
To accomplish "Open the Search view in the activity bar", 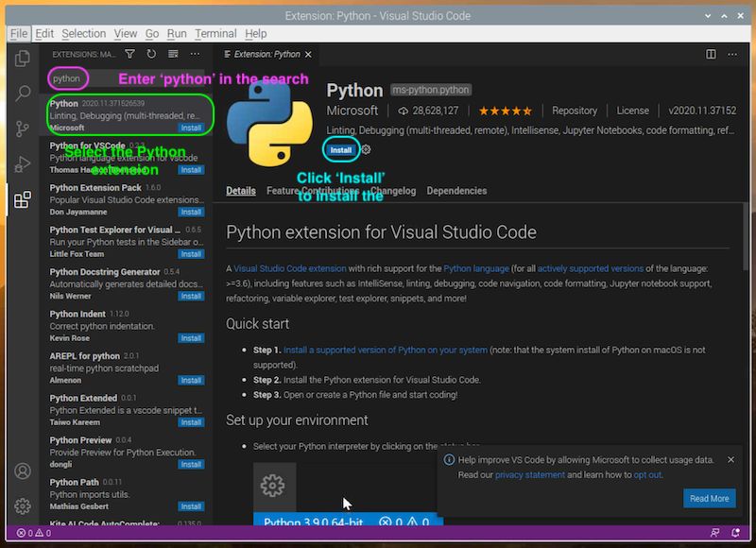I will click(x=22, y=92).
